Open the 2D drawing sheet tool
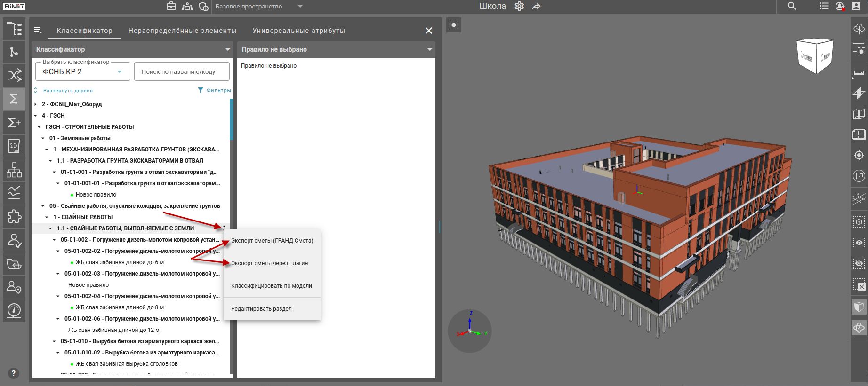The width and height of the screenshot is (868, 386). click(x=14, y=146)
